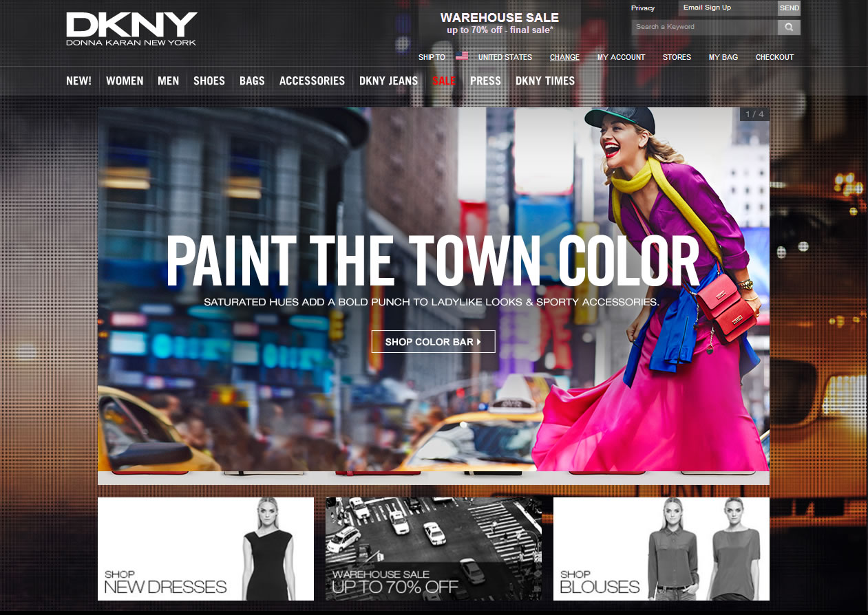Click the United States flag icon
The width and height of the screenshot is (868, 615).
point(462,56)
